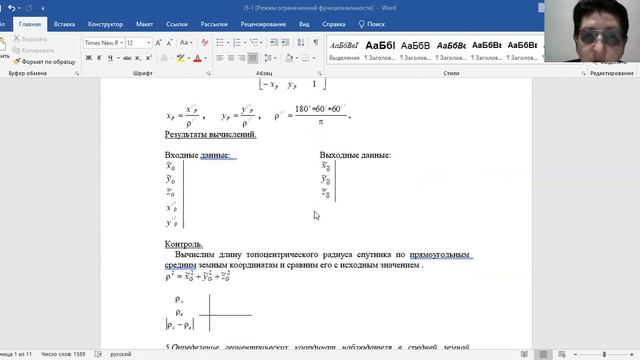Click the zoom slider handle in status bar

604,354
